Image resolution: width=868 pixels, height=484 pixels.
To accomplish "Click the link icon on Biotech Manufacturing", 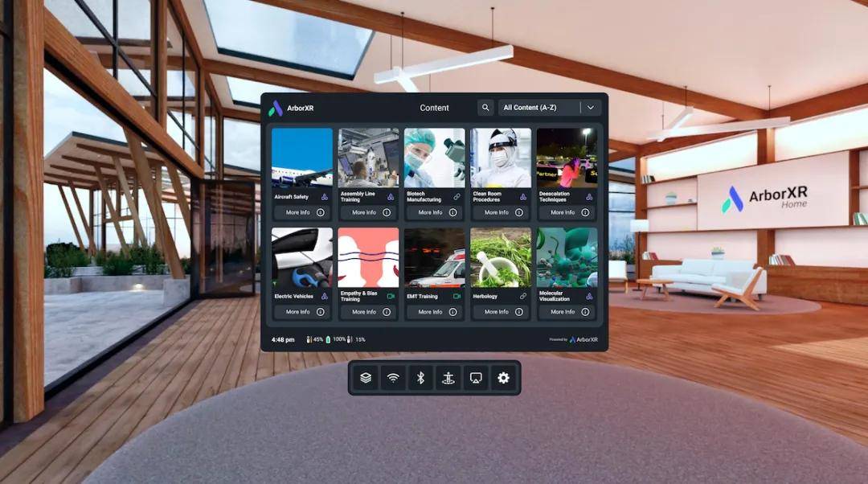I will [x=457, y=197].
